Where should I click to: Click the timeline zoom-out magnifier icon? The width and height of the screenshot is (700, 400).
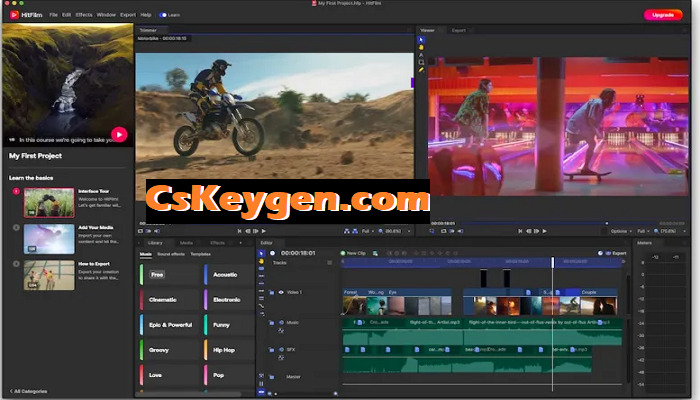coord(270,394)
